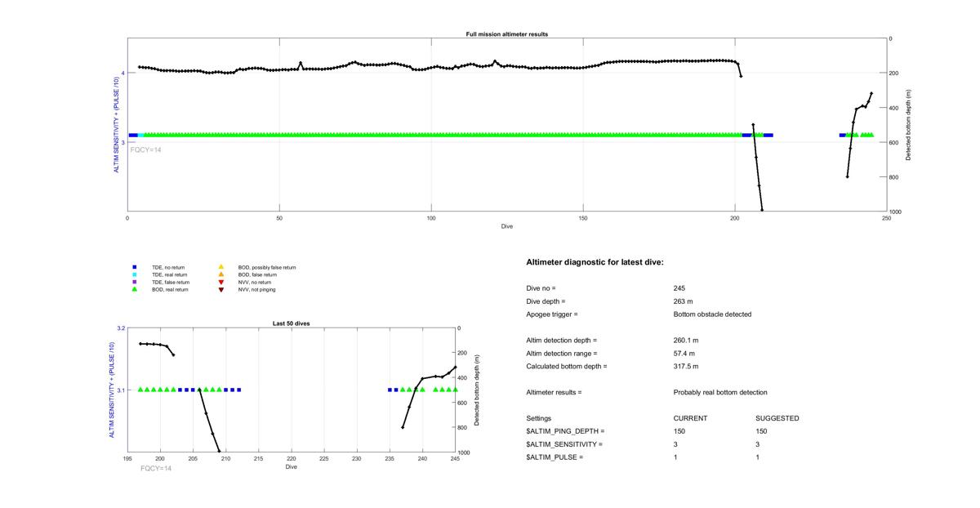
Task: Click the 'Probably real bottom detection' result
Action: tap(720, 393)
